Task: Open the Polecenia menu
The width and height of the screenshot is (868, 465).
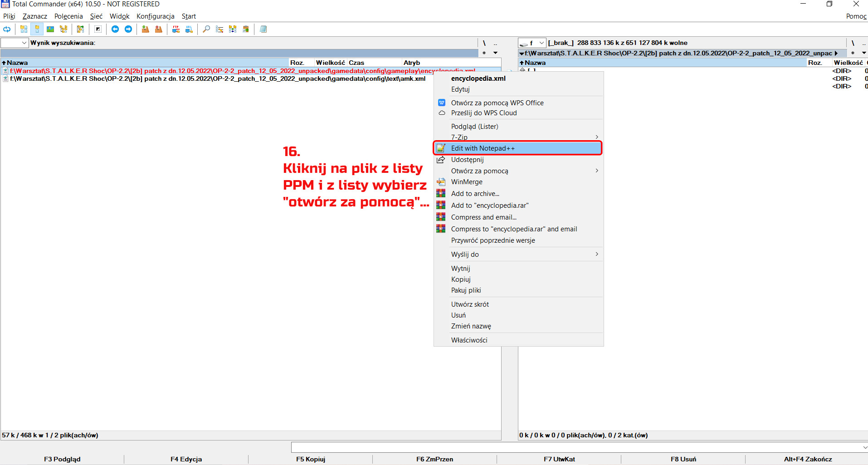Action: [68, 16]
